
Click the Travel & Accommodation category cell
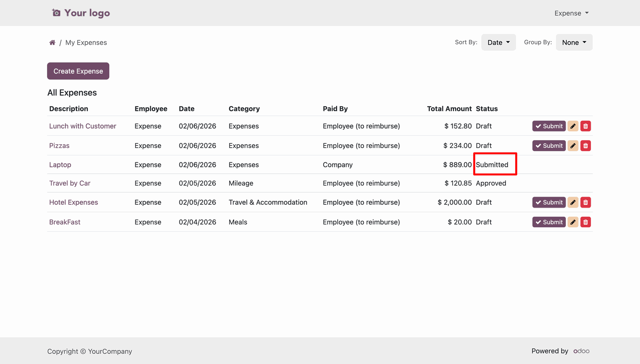click(268, 202)
